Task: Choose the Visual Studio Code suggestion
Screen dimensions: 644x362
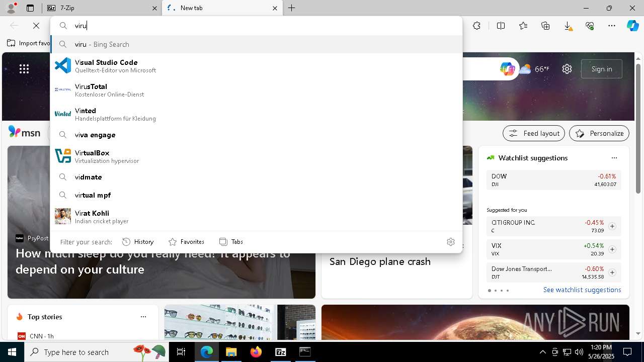Action: pyautogui.click(x=256, y=66)
